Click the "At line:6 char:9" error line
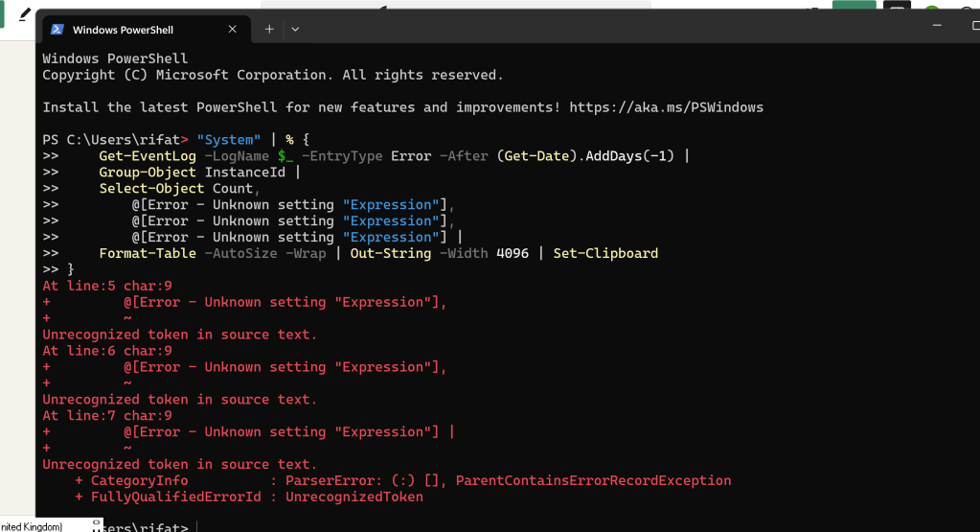This screenshot has height=532, width=980. pos(107,351)
